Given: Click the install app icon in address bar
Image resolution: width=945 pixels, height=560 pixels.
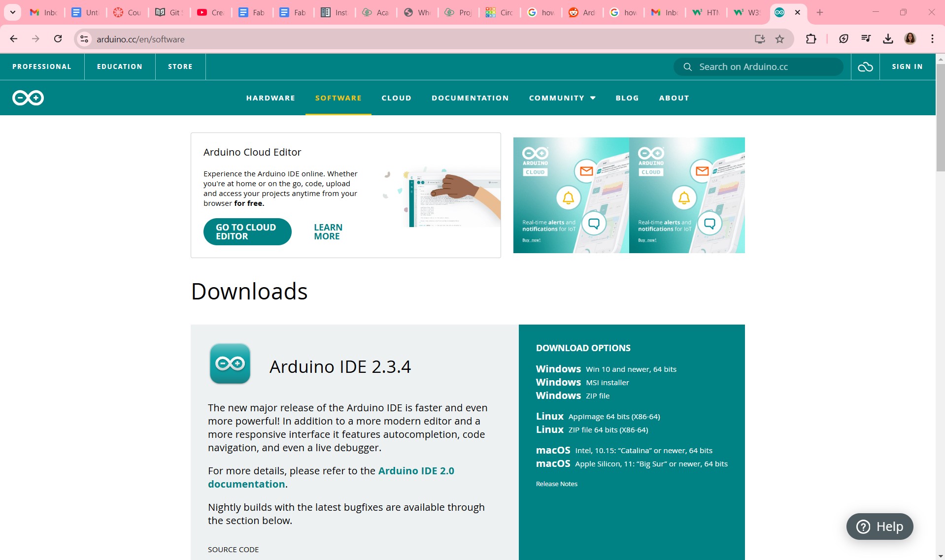Looking at the screenshot, I should (x=759, y=39).
